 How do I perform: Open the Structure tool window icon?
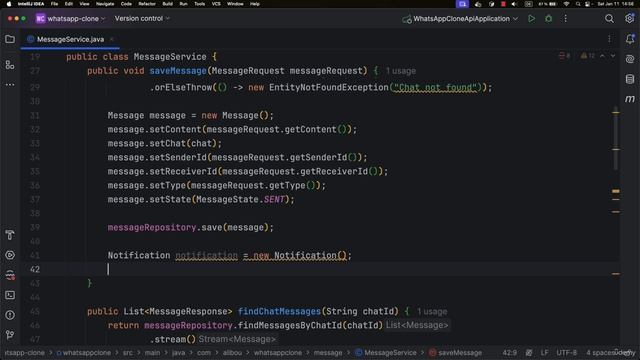10,64
